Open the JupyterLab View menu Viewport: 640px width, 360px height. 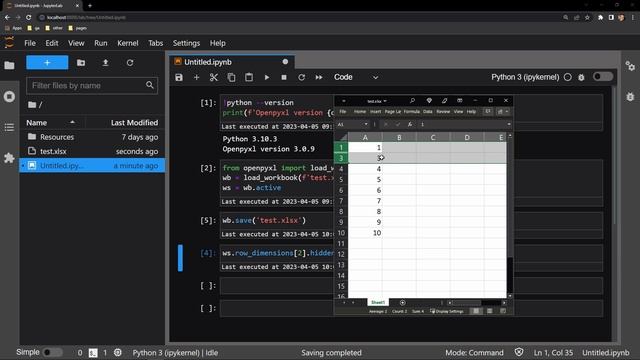click(76, 43)
